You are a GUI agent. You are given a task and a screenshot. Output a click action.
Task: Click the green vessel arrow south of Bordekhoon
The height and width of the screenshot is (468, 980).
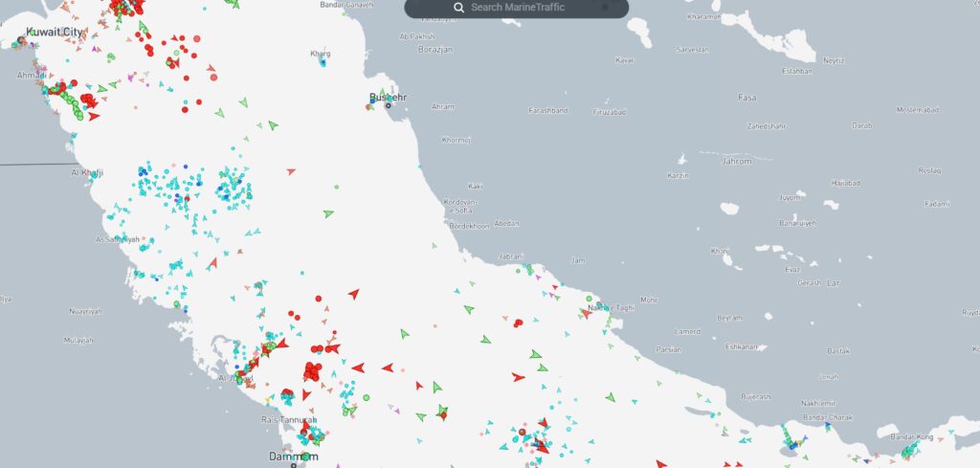[468, 309]
